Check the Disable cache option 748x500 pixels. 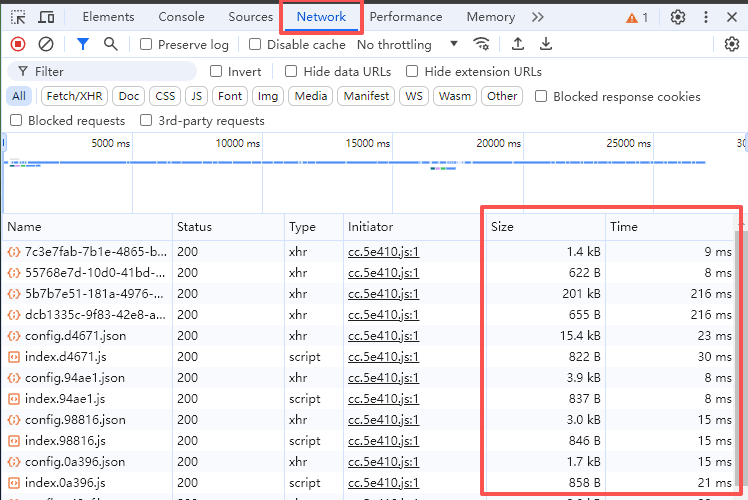(x=255, y=45)
